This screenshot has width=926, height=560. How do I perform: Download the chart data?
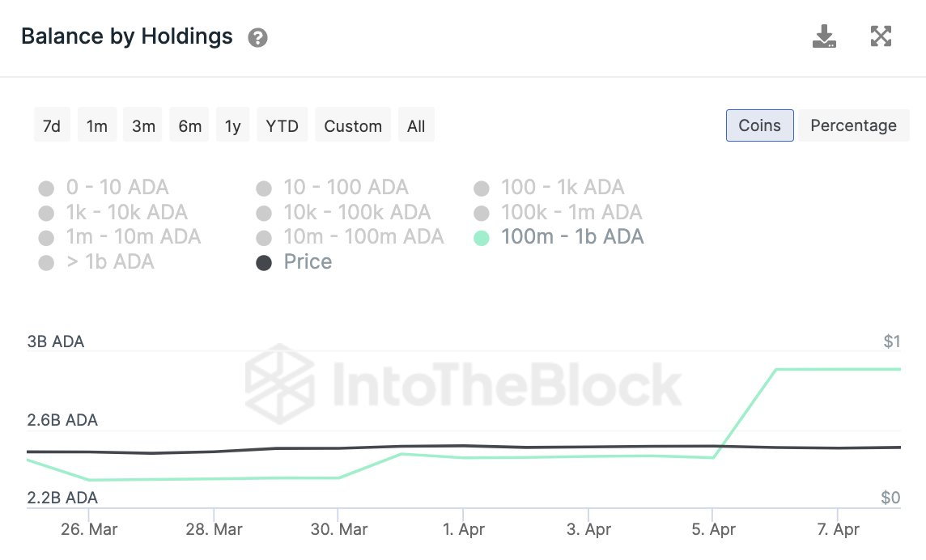coord(824,36)
